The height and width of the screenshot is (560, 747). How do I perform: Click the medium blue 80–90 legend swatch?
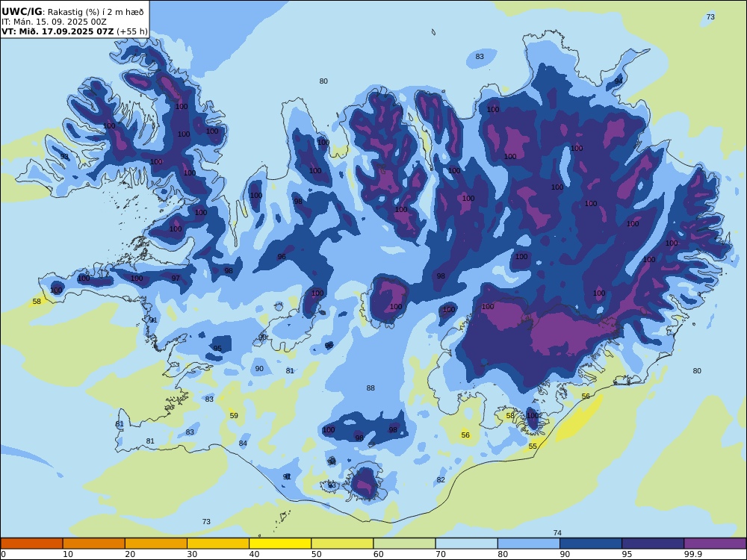(x=529, y=544)
